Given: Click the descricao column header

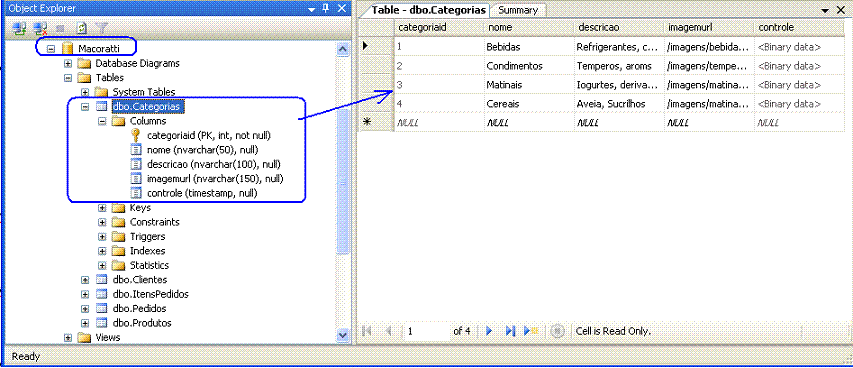Looking at the screenshot, I should [x=619, y=27].
